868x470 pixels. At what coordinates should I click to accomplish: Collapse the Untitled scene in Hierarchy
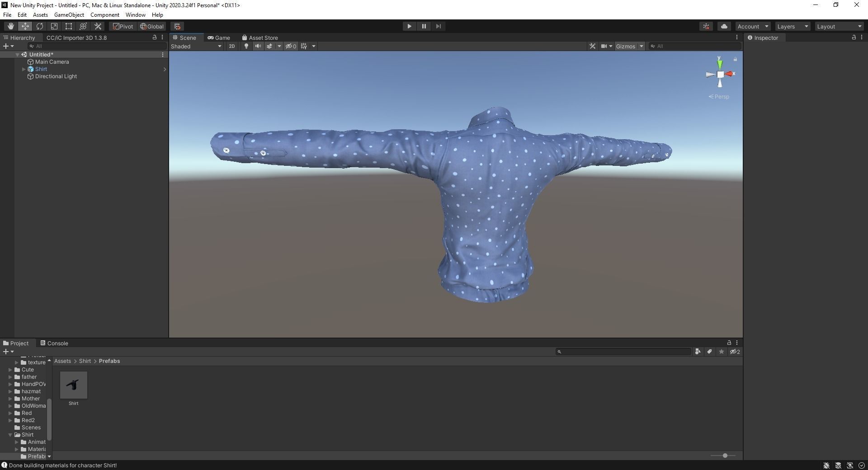click(17, 55)
